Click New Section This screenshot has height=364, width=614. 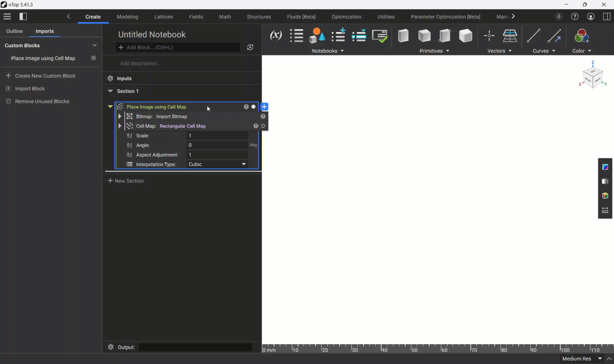(126, 181)
